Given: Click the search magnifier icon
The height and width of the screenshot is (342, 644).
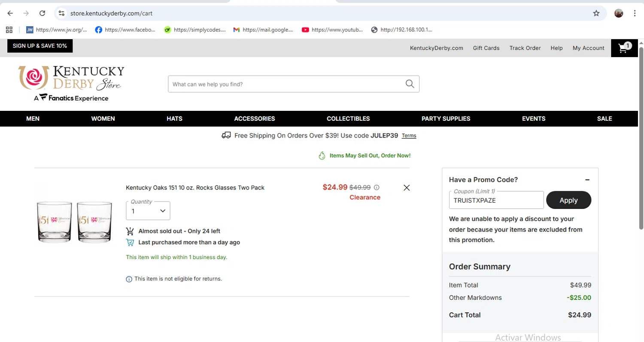Looking at the screenshot, I should coord(410,84).
